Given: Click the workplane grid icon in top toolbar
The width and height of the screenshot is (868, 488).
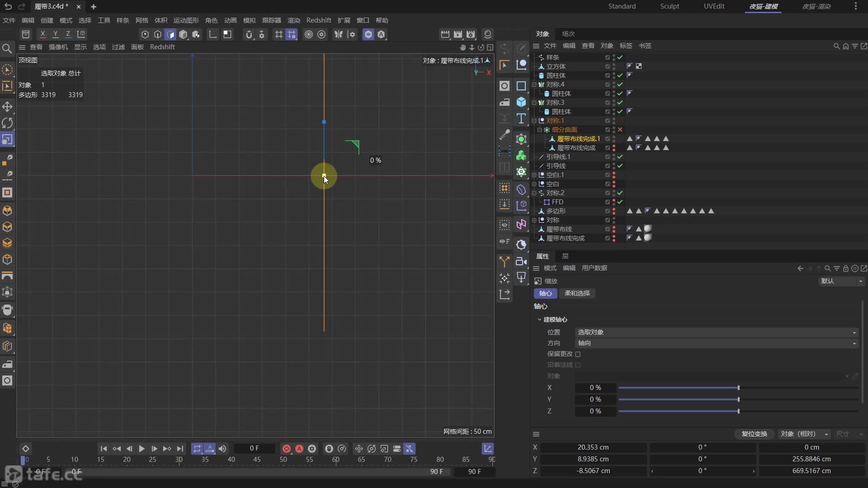Looking at the screenshot, I should coord(279,34).
